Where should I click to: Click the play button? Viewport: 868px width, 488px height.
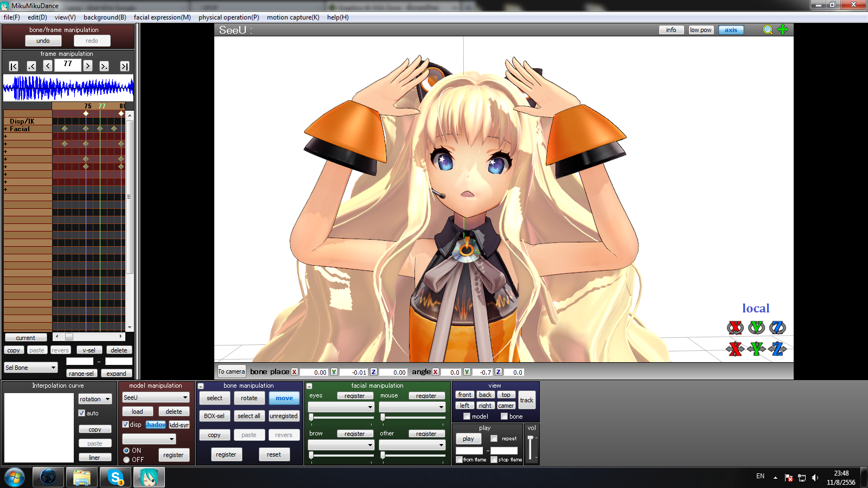468,439
